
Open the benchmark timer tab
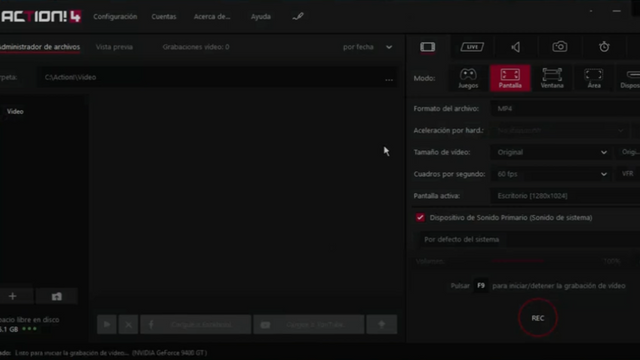pos(604,47)
